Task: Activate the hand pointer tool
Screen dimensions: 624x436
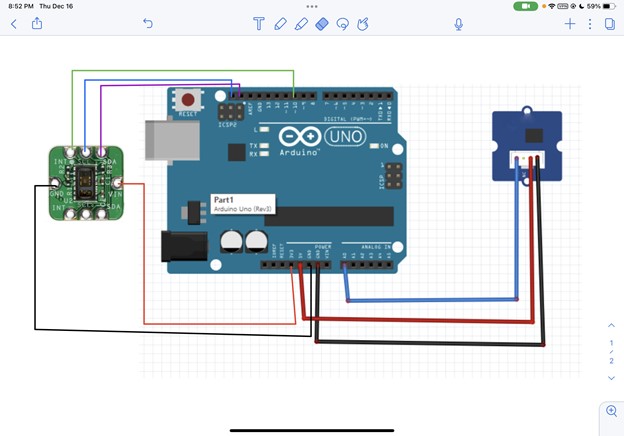Action: tap(363, 23)
